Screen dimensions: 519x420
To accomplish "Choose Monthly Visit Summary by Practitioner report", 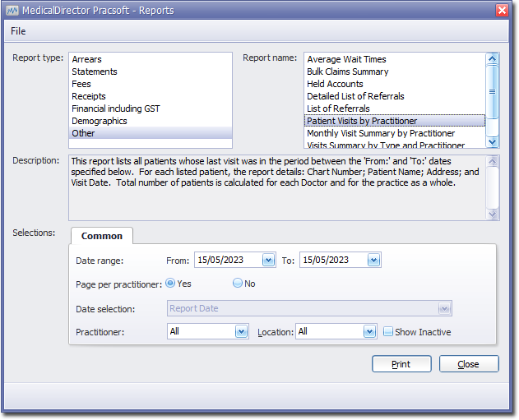I will coord(381,133).
